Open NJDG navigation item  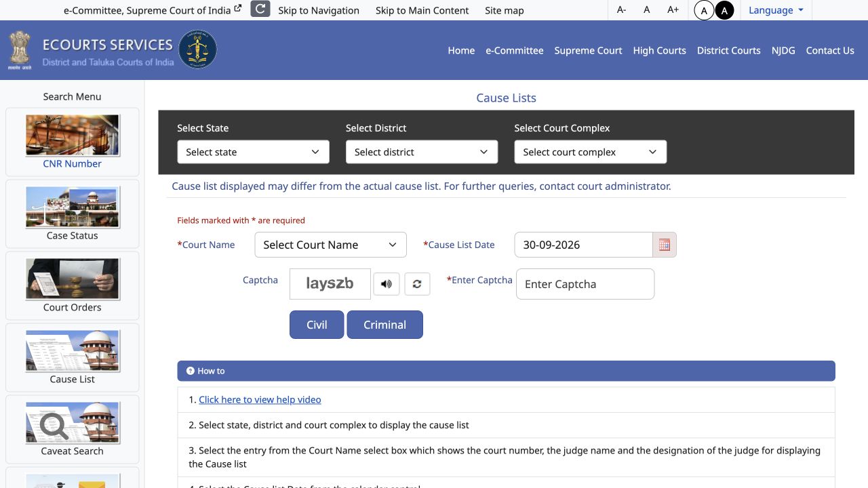tap(783, 50)
